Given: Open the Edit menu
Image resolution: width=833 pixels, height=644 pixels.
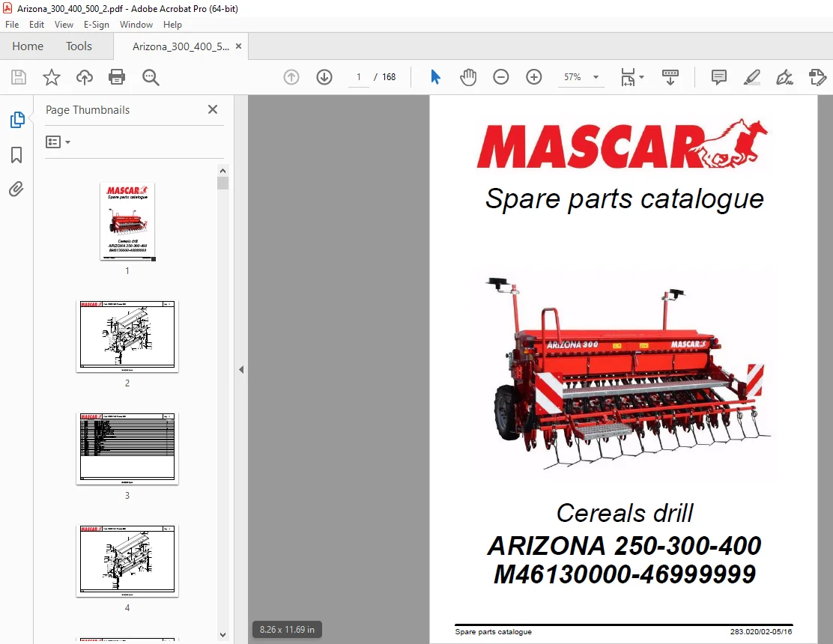Looking at the screenshot, I should point(37,25).
